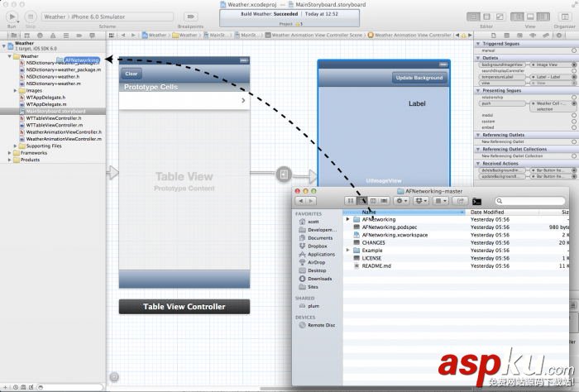The width and height of the screenshot is (579, 392).
Task: Switch Finder to icon view
Action: [351, 201]
